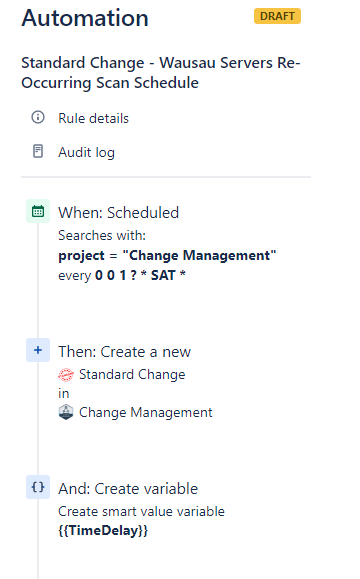Click the Change Management project avatar icon

click(x=66, y=412)
